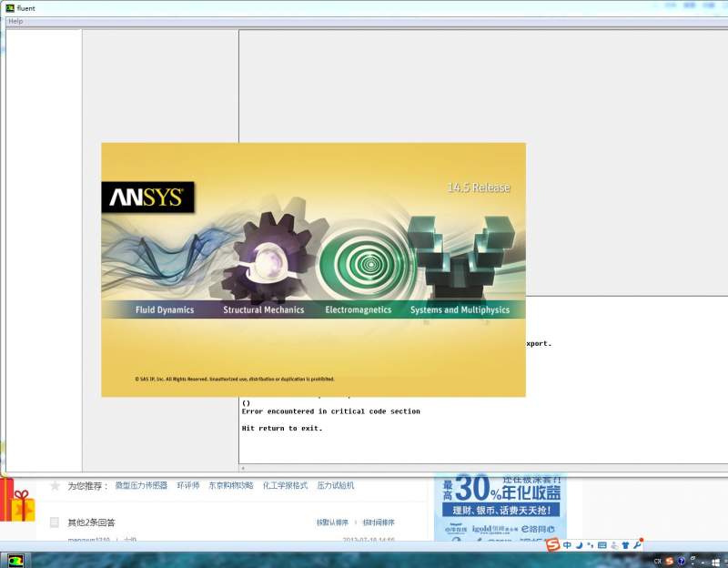Open the Help menu in Fluent
728x568 pixels.
[x=15, y=21]
